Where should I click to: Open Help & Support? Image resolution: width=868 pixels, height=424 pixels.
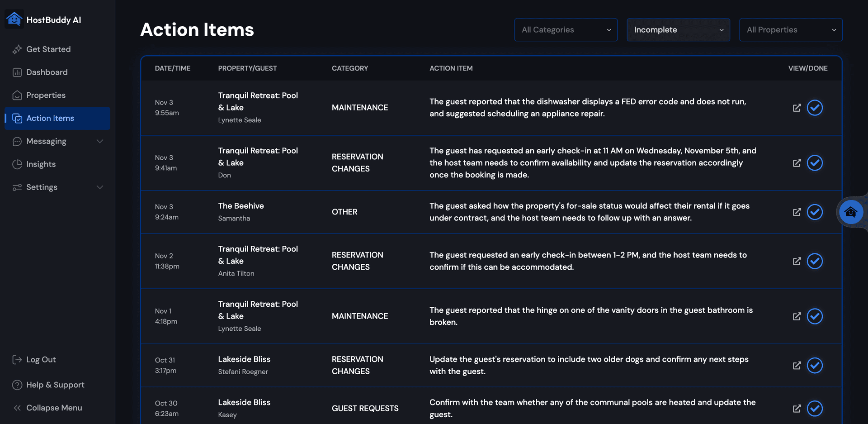55,385
